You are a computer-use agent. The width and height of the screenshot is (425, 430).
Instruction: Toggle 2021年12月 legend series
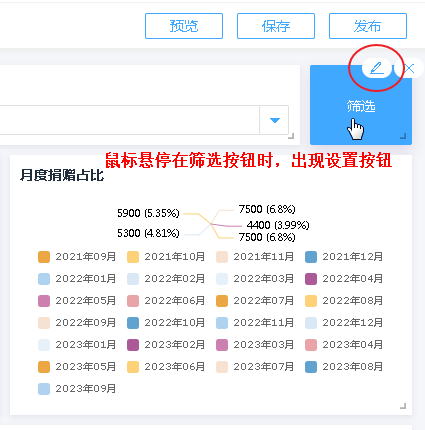pos(344,257)
